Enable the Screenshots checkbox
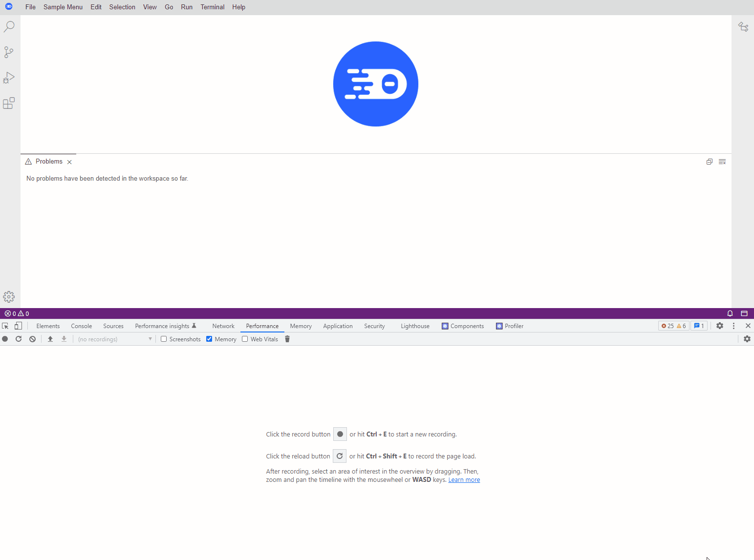 163,338
